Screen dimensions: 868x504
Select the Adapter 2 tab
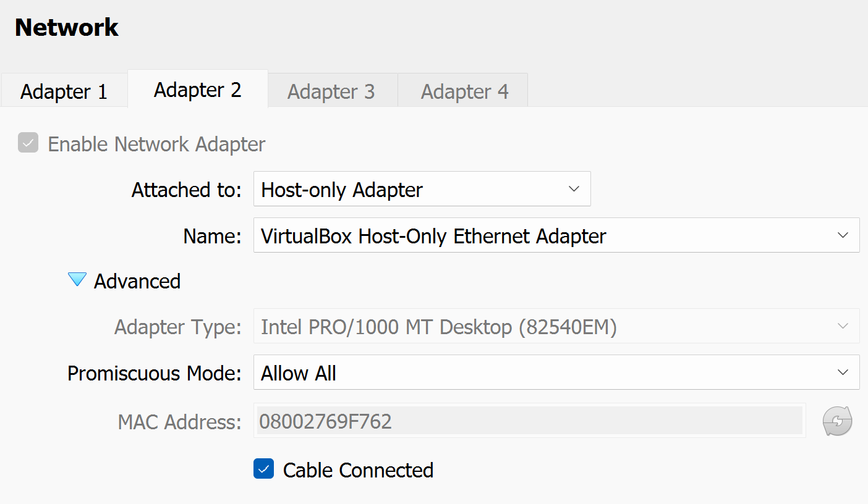click(x=197, y=90)
